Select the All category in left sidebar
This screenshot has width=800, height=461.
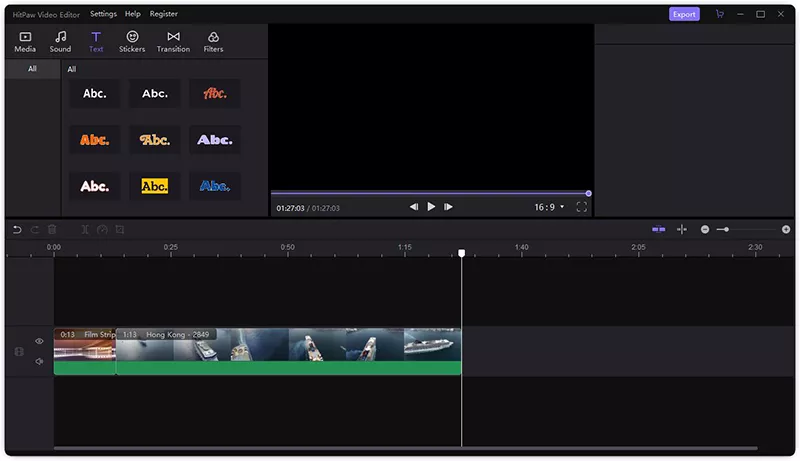(x=32, y=68)
